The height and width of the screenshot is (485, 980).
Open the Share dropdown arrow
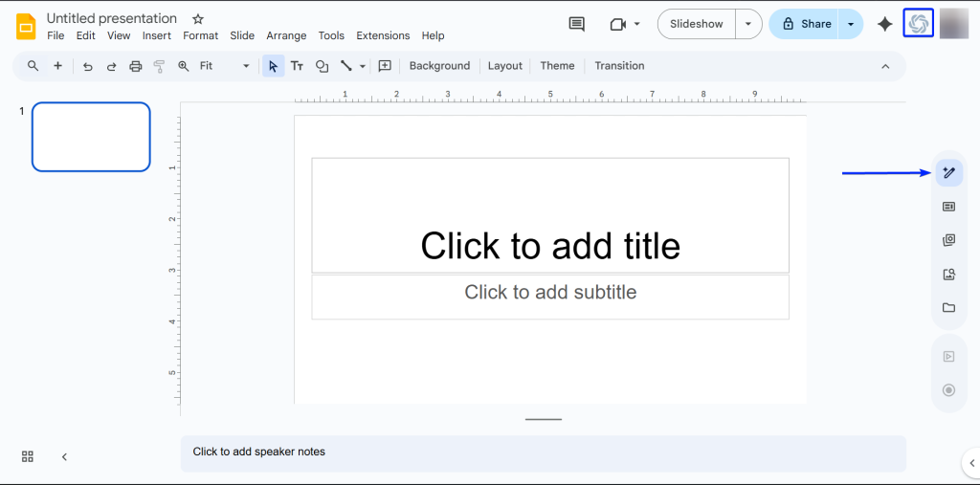[850, 24]
